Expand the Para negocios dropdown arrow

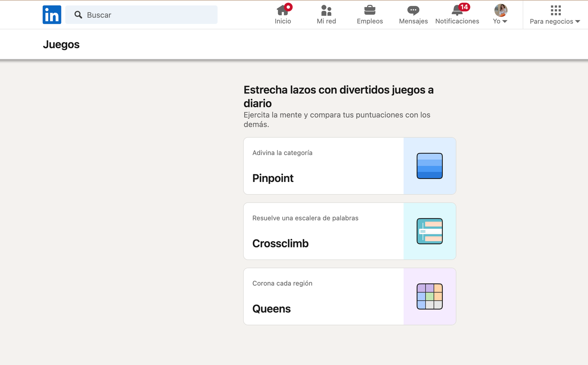coord(577,22)
